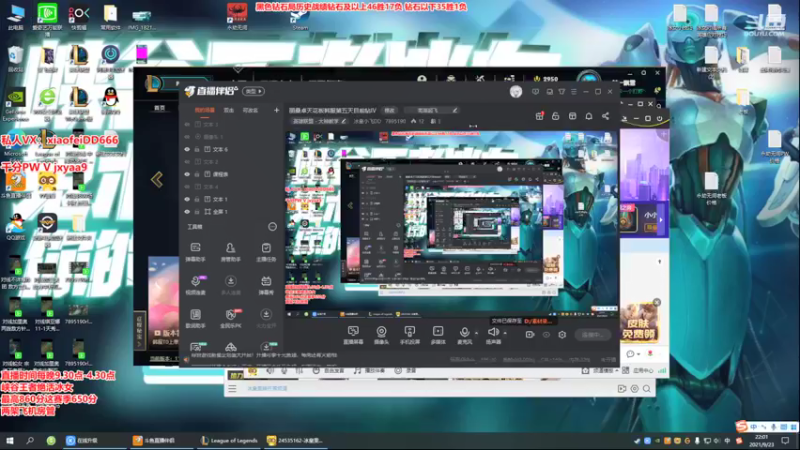Open the 类型 mode dropdown beside logo

pyautogui.click(x=254, y=91)
